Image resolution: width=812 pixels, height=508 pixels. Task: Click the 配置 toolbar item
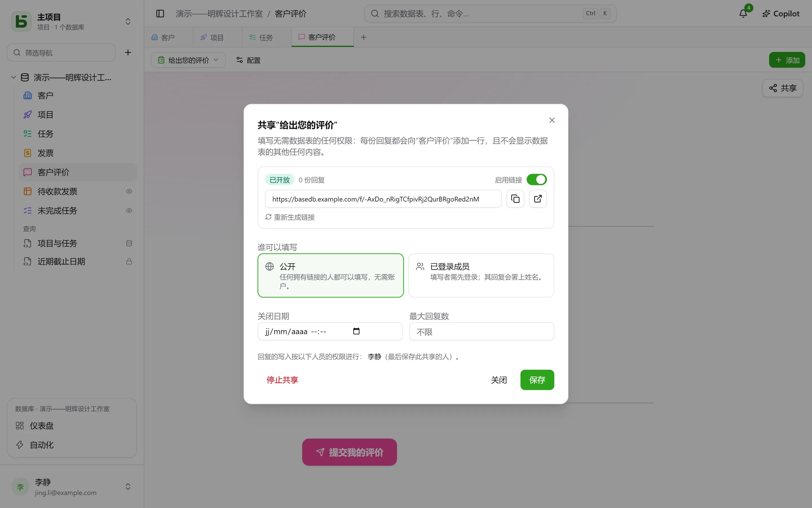(249, 60)
